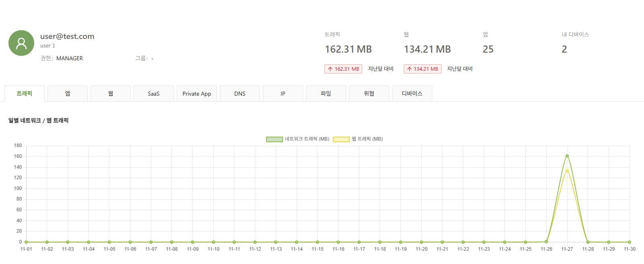
Task: Click the data point at 11-01
Action: 26,242
